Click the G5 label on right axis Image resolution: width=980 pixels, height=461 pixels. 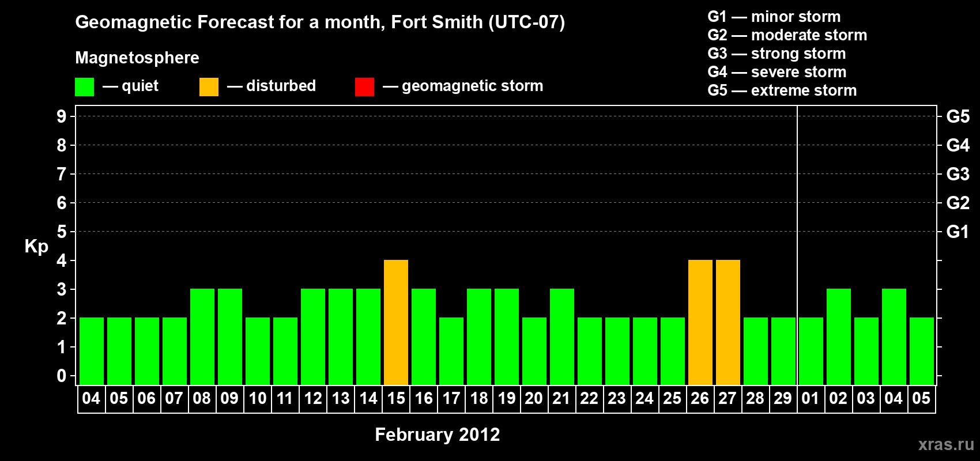[958, 116]
